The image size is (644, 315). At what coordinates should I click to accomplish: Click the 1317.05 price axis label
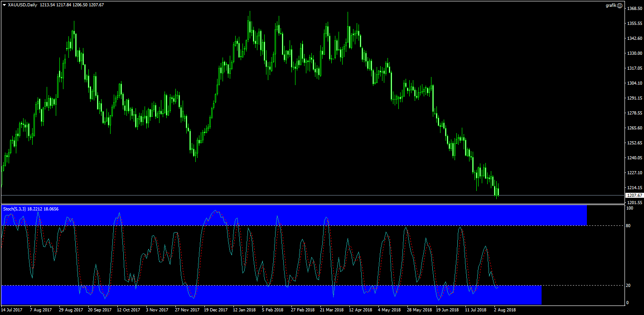[x=635, y=68]
